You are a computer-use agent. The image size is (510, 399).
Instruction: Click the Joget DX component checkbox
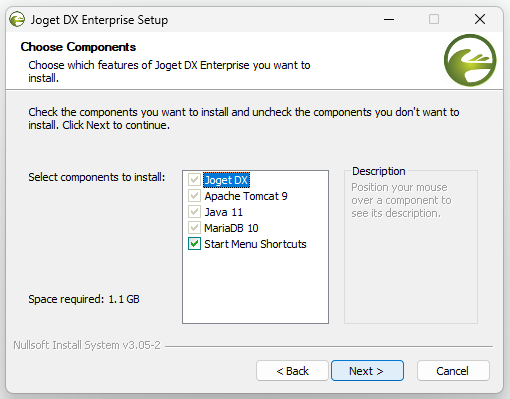tap(194, 180)
